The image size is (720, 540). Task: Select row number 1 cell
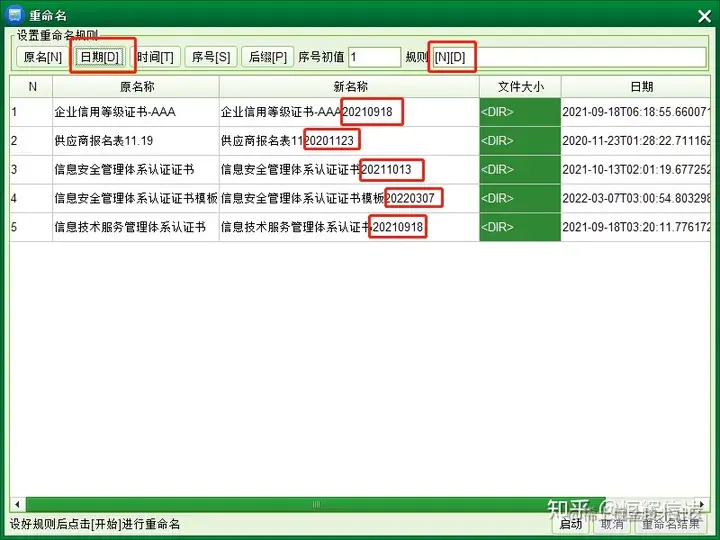(32, 112)
